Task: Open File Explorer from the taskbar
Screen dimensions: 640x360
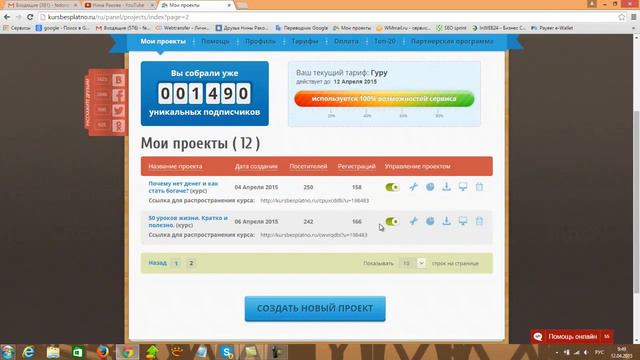Action: point(53,352)
